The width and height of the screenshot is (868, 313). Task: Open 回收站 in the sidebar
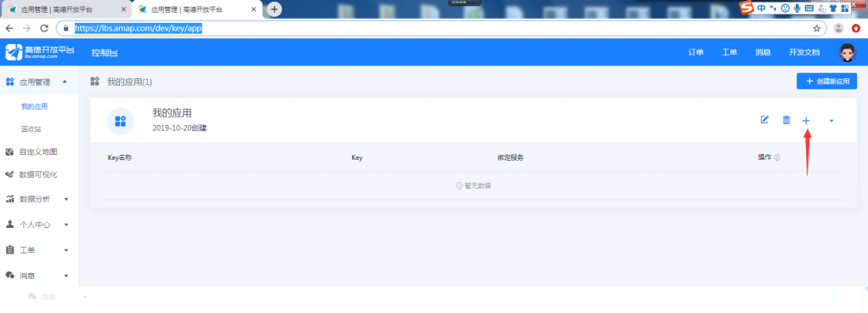[31, 129]
